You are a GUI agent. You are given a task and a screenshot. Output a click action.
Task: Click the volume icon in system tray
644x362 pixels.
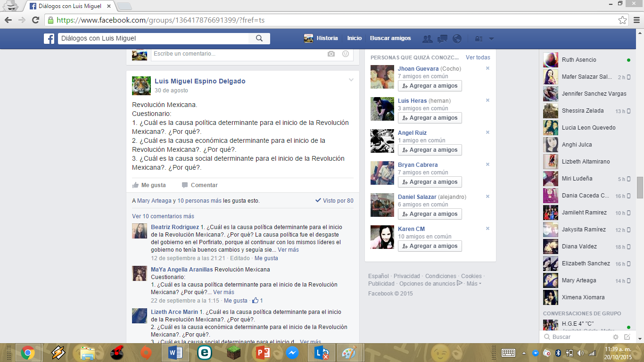(x=580, y=353)
